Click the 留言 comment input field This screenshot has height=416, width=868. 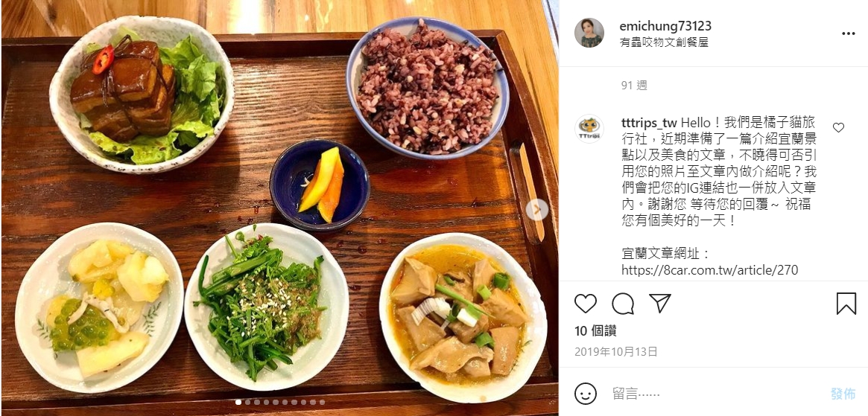coord(714,394)
